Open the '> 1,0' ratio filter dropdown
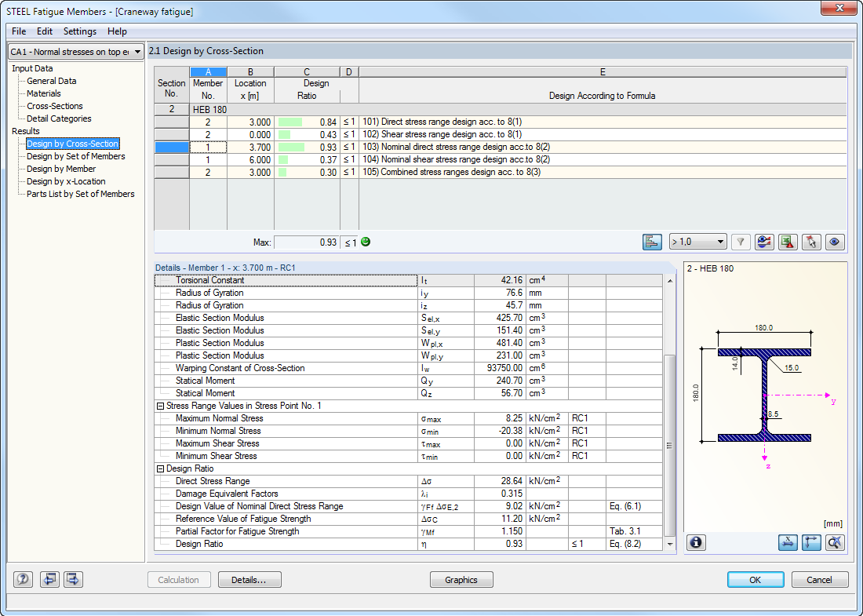 click(698, 242)
